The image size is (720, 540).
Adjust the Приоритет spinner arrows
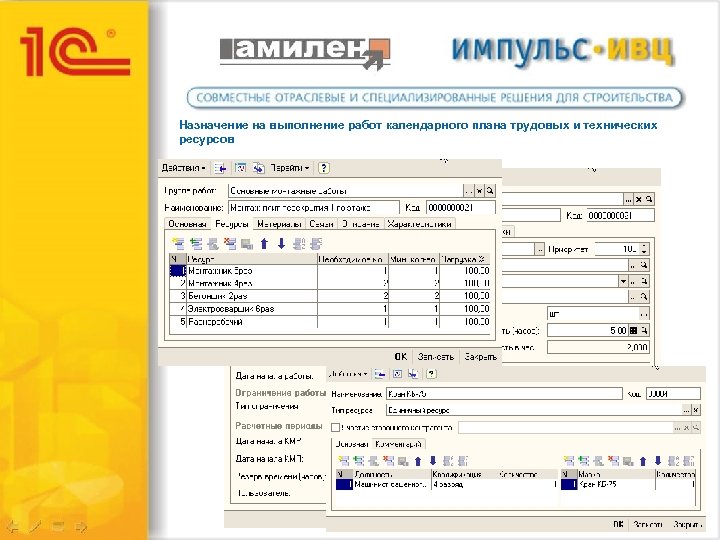click(x=644, y=249)
